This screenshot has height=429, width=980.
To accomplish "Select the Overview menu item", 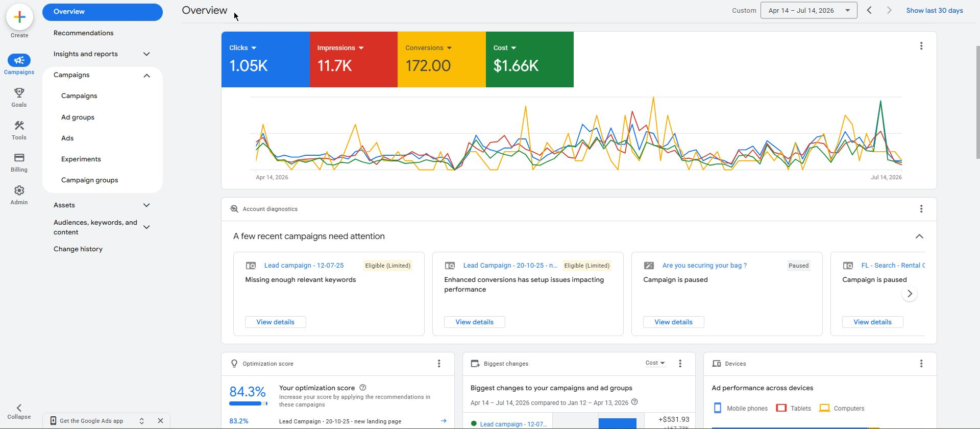I will point(102,12).
